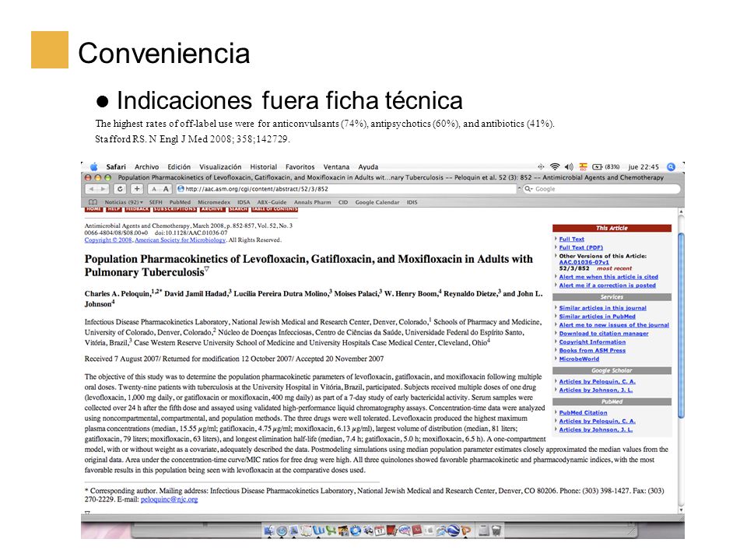Click the ARCHIVE site navigation button

point(212,209)
